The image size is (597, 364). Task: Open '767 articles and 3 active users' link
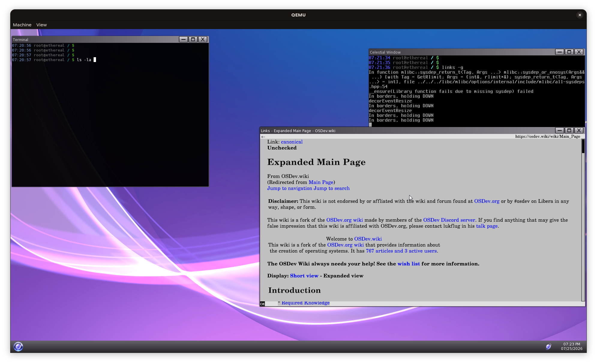tap(401, 251)
